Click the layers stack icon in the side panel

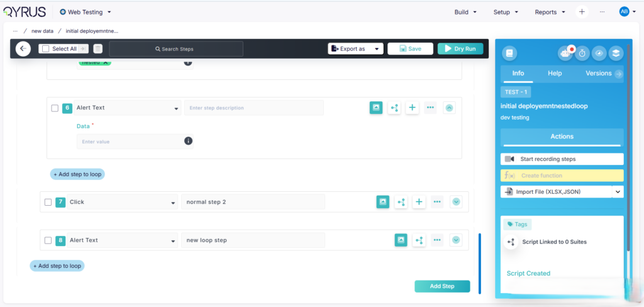click(616, 53)
